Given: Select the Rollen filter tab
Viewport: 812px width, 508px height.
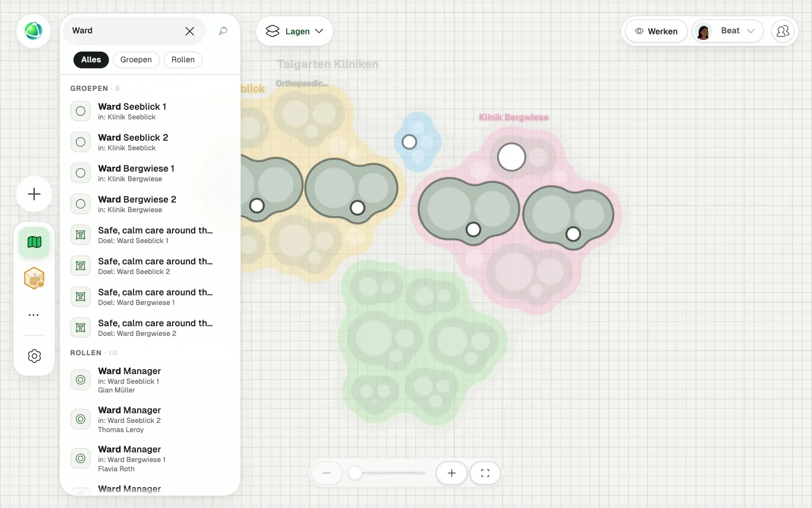Looking at the screenshot, I should pyautogui.click(x=183, y=59).
